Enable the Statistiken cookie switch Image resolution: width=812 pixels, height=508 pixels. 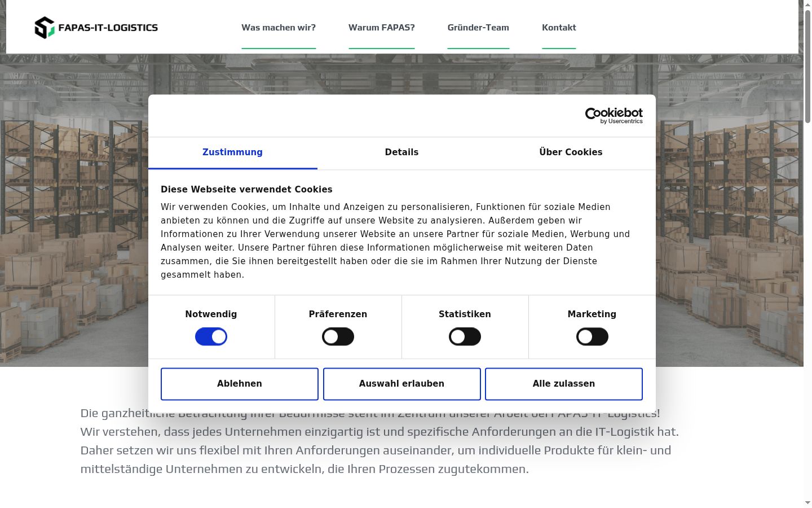click(465, 337)
